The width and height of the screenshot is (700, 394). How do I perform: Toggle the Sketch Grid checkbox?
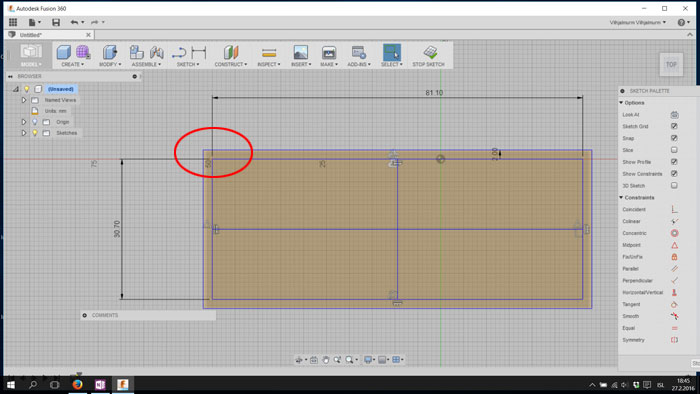[674, 126]
